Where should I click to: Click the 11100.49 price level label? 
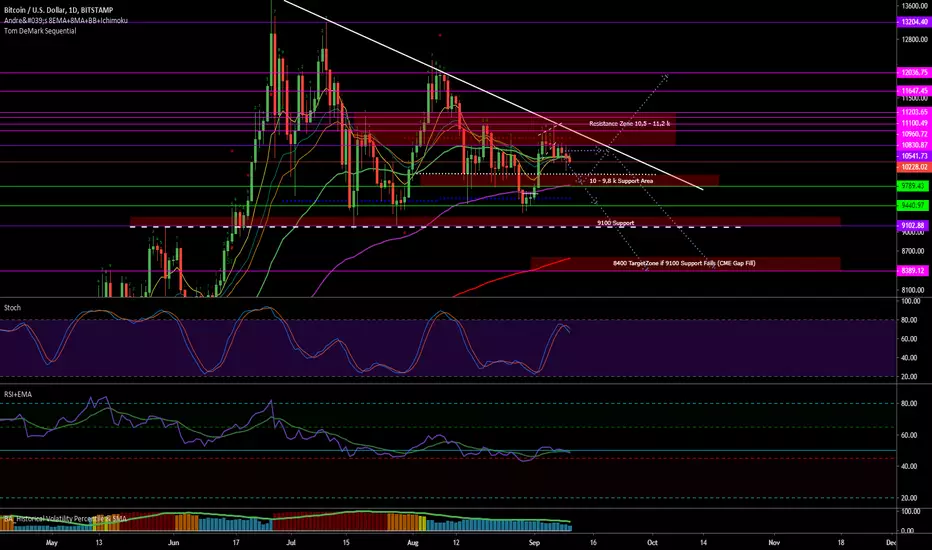tap(914, 123)
